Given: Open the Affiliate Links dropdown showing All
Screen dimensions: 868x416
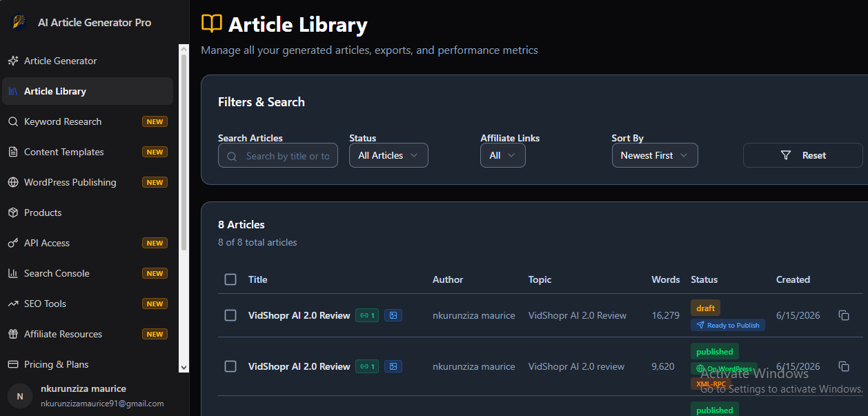Looking at the screenshot, I should point(503,155).
